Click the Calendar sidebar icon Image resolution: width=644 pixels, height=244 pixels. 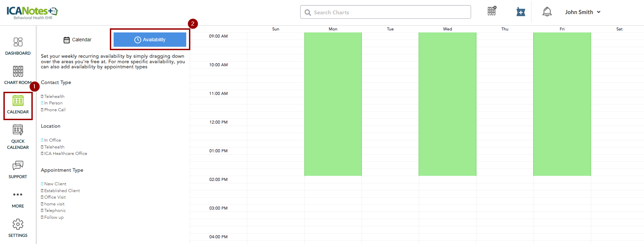point(18,101)
